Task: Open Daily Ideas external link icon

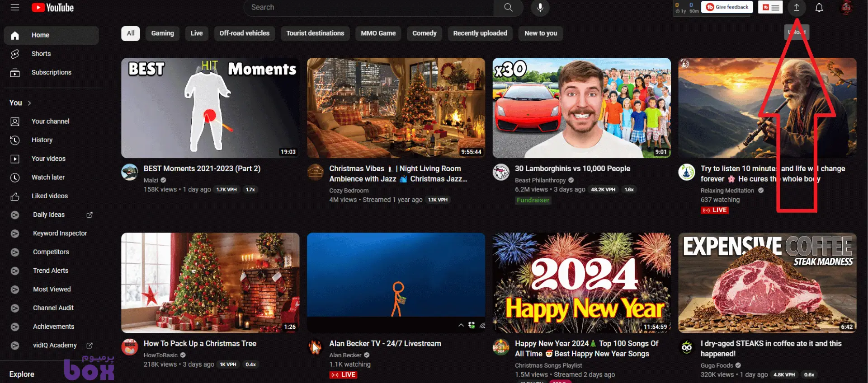Action: [90, 215]
